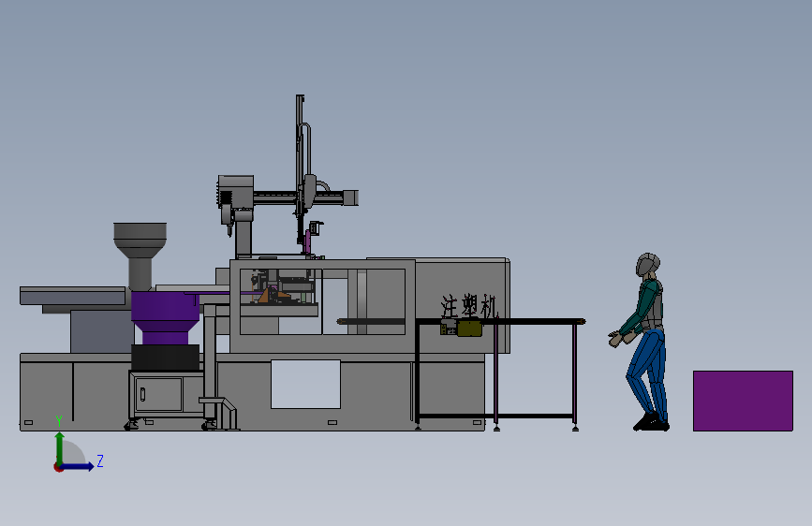The image size is (812, 526).
Task: Click the Y axis label
Action: coord(59,421)
